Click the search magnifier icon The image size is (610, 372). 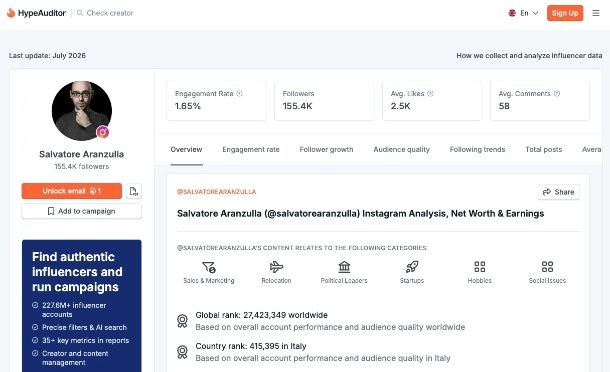80,13
